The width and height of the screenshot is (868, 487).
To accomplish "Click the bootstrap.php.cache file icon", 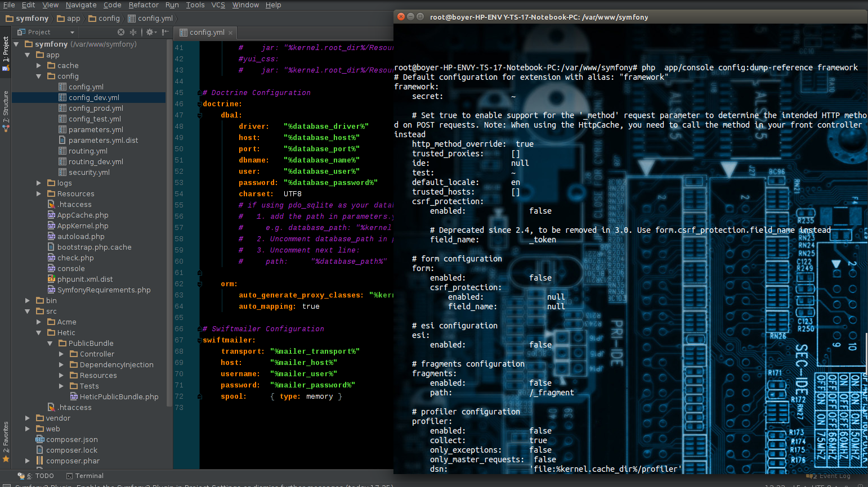I will pyautogui.click(x=51, y=247).
